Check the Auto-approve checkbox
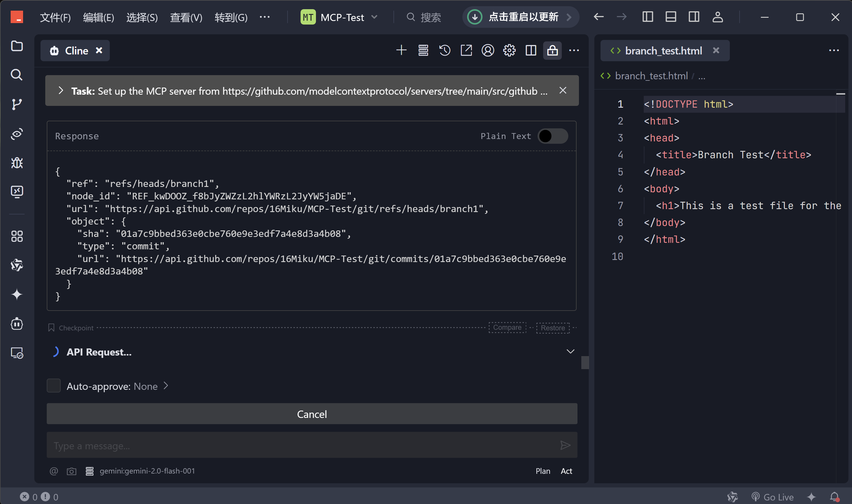 click(54, 386)
